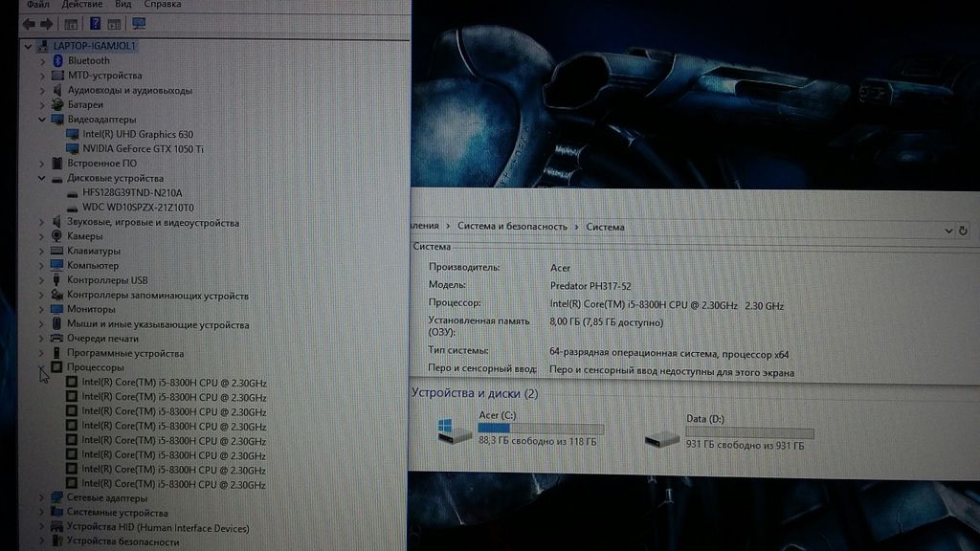Select Программные устройства item
Viewport: 980px width, 551px height.
125,353
